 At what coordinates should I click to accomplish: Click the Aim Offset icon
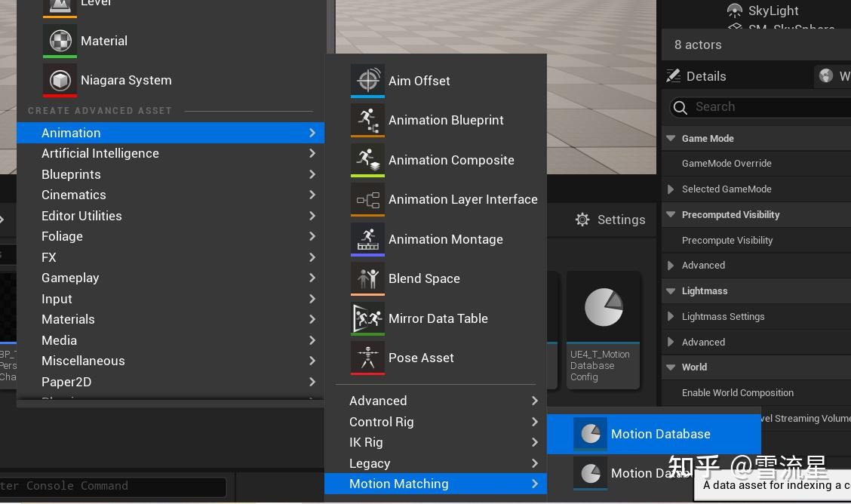click(x=367, y=80)
